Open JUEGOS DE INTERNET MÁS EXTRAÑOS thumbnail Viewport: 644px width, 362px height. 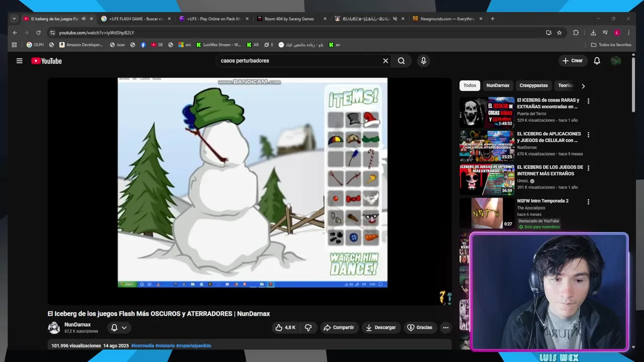click(x=487, y=179)
